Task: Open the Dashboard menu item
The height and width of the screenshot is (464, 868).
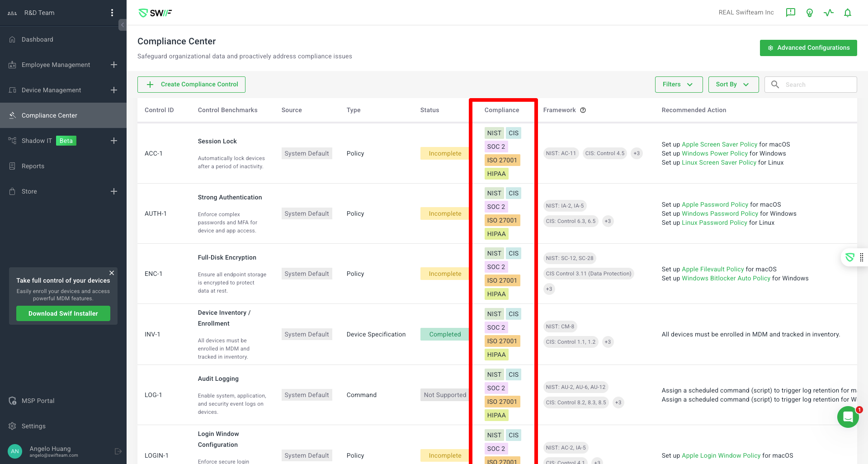Action: pos(38,39)
